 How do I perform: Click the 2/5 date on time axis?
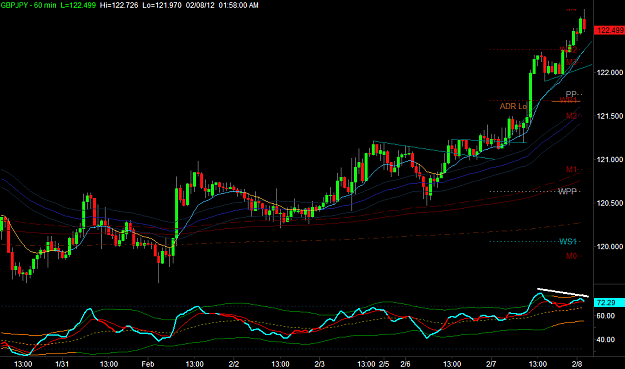(x=384, y=364)
